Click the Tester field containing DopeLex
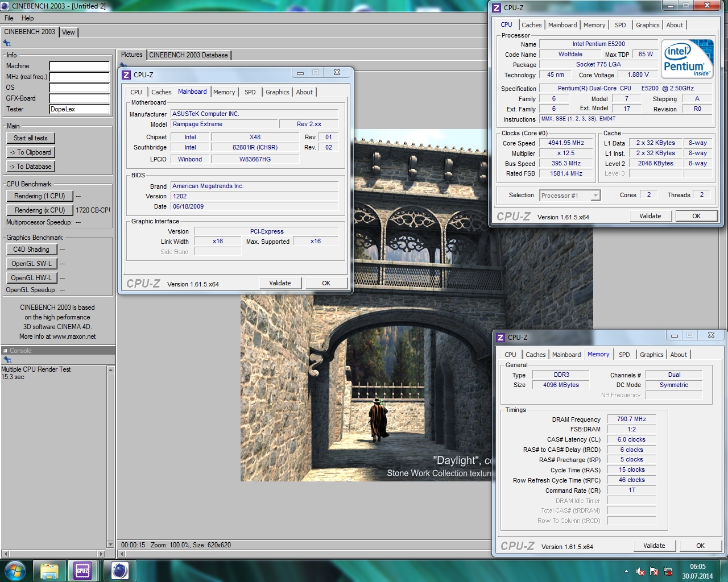The image size is (728, 582). click(79, 109)
